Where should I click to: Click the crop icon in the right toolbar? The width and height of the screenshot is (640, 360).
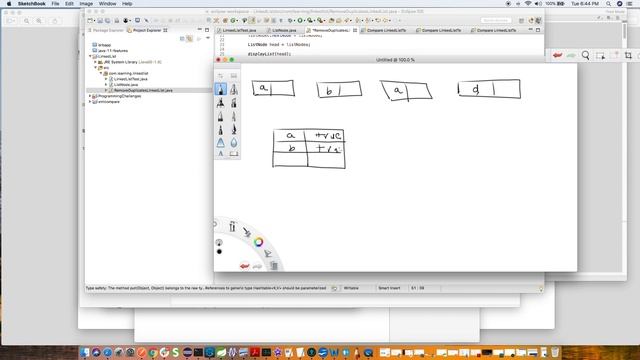pos(628,55)
